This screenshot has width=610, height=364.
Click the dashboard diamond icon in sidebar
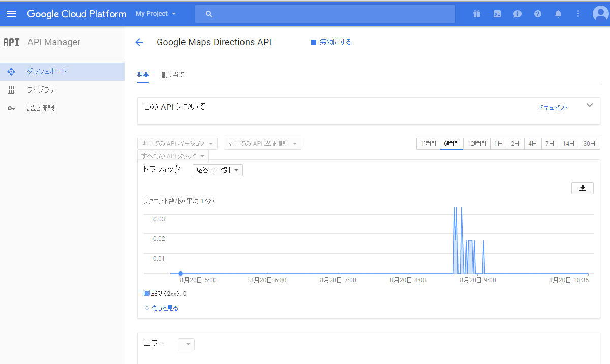pyautogui.click(x=11, y=72)
